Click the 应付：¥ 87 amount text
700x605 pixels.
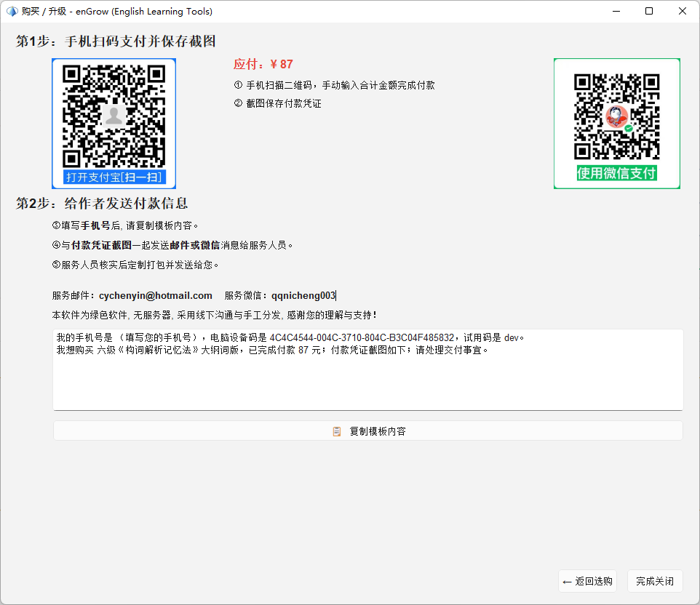pyautogui.click(x=263, y=64)
